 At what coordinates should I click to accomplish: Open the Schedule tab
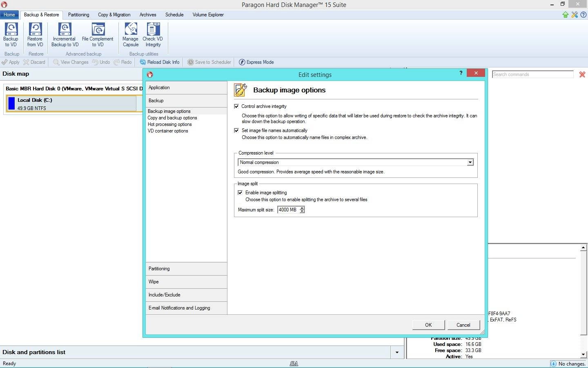[x=174, y=15]
